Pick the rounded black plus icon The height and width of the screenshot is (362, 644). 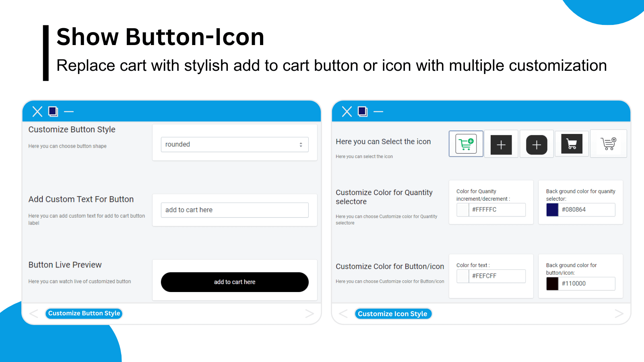537,145
